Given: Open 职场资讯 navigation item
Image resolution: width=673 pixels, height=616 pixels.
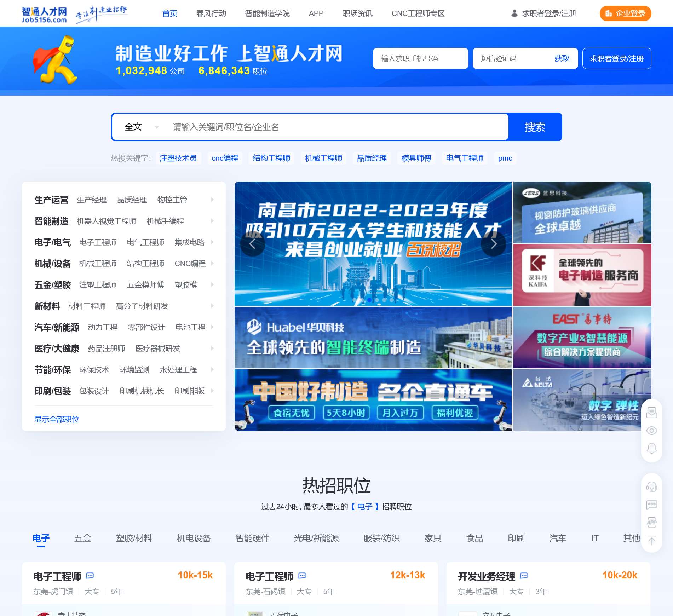Looking at the screenshot, I should point(358,13).
